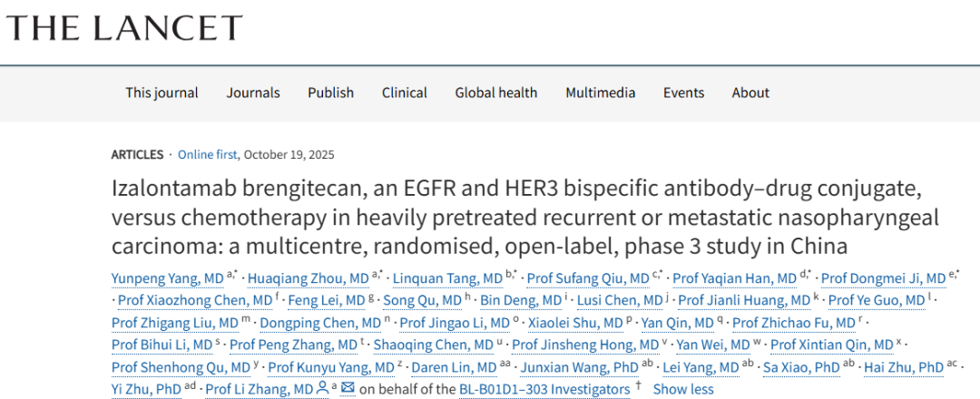Click The Lancet logo
Viewport: 980px width, 399px height.
pyautogui.click(x=124, y=28)
